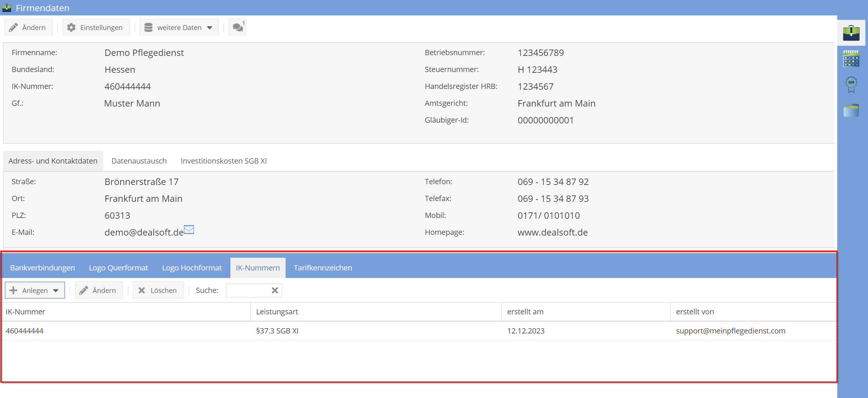
Task: Open the folder icon in right sidebar
Action: 851,110
